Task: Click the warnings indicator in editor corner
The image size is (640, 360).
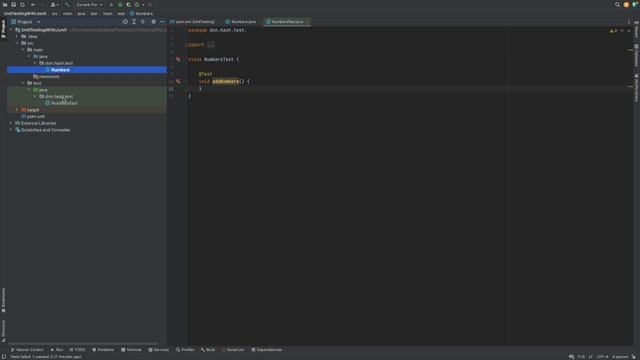Action: [x=613, y=31]
